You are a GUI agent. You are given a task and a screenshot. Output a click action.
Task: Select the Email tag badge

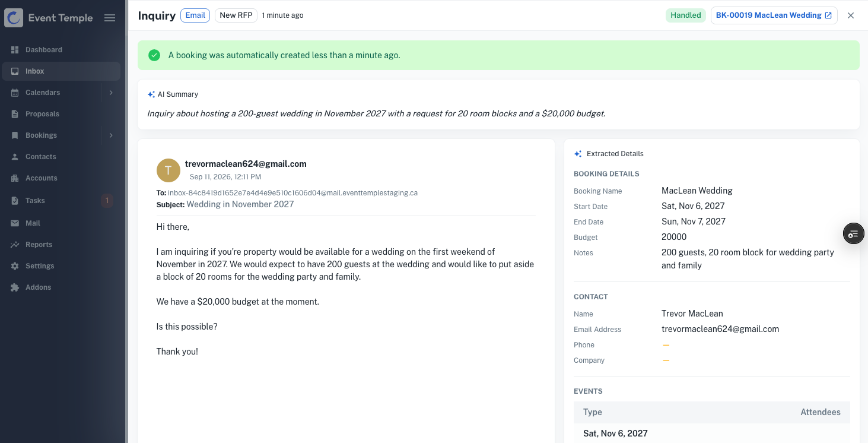tap(195, 15)
